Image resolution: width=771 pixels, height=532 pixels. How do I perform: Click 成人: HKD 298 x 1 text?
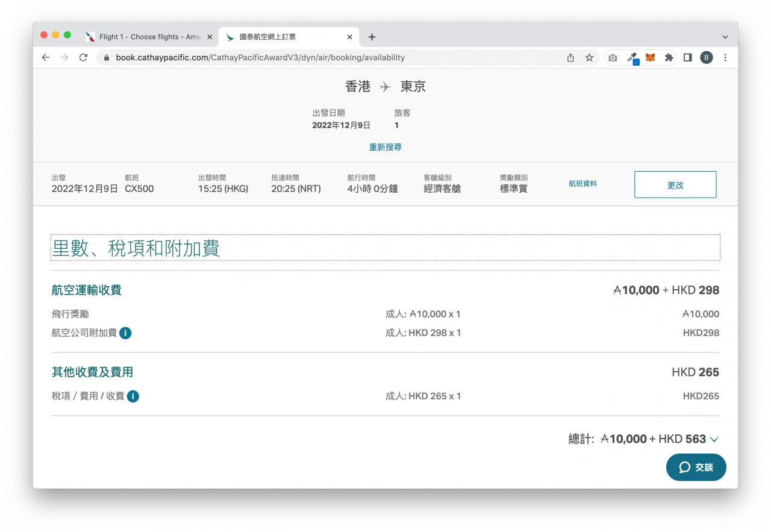(x=423, y=333)
